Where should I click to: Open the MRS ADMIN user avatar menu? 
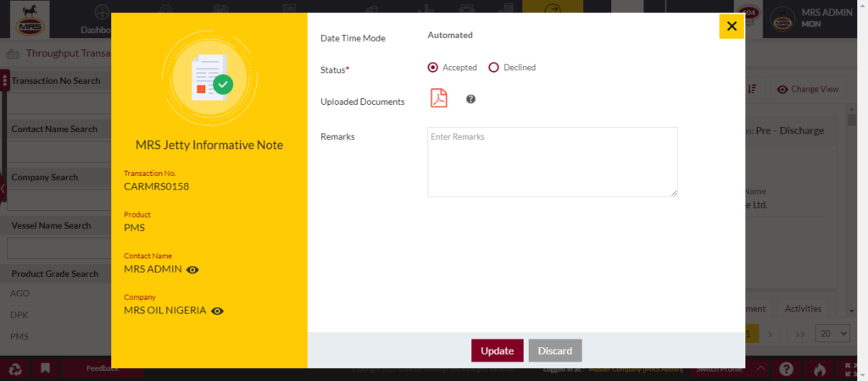point(782,19)
